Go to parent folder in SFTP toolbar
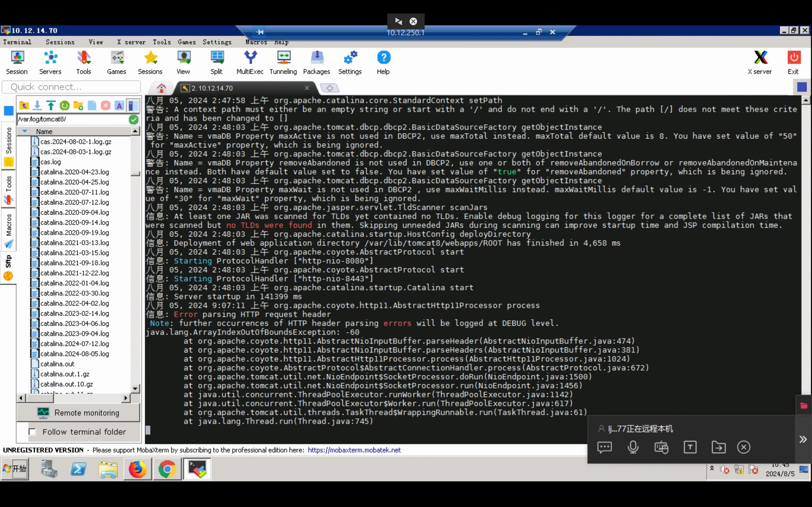812x507 pixels. 24,106
